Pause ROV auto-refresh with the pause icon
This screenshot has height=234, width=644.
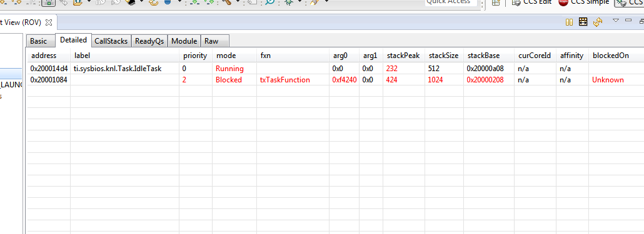pos(569,22)
